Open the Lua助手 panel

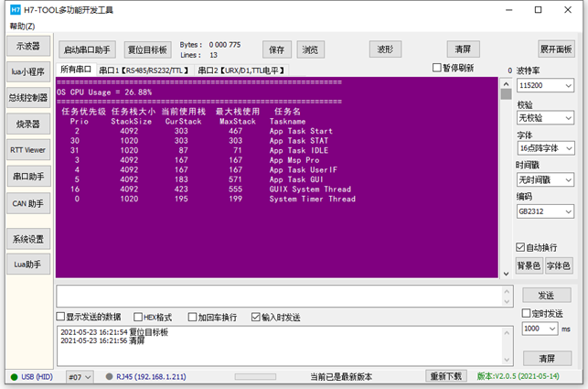click(x=28, y=265)
